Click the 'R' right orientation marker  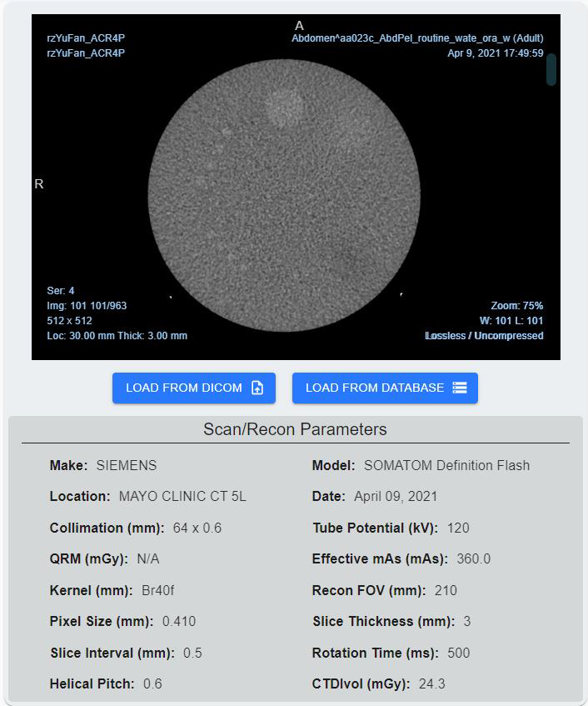click(39, 184)
